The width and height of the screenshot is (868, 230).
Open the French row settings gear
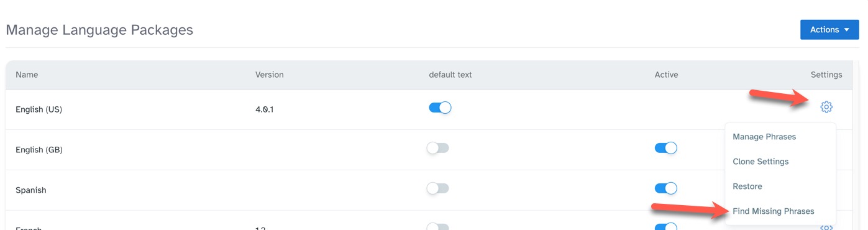coord(826,227)
